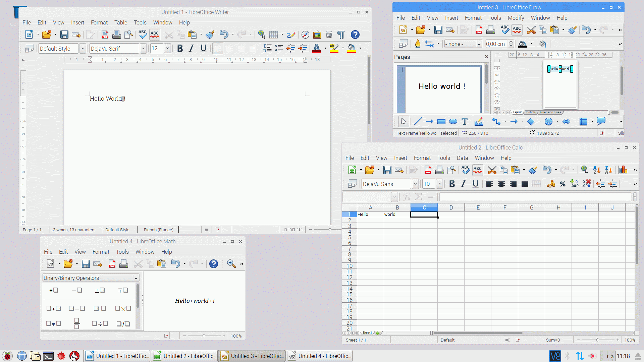644x362 pixels.
Task: Click the Navigator compass icon in Writer
Action: (305, 35)
